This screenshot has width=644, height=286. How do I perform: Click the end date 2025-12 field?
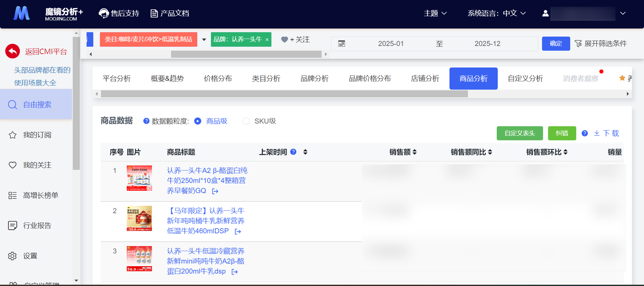click(487, 44)
